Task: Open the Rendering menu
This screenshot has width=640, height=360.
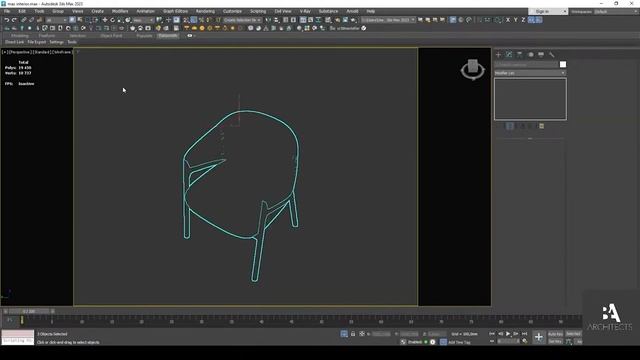Action: (205, 11)
